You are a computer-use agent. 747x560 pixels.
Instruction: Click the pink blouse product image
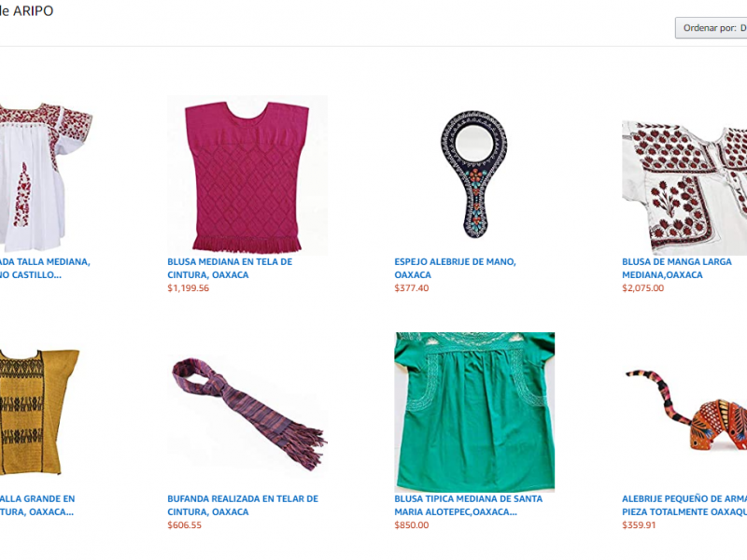tap(247, 175)
